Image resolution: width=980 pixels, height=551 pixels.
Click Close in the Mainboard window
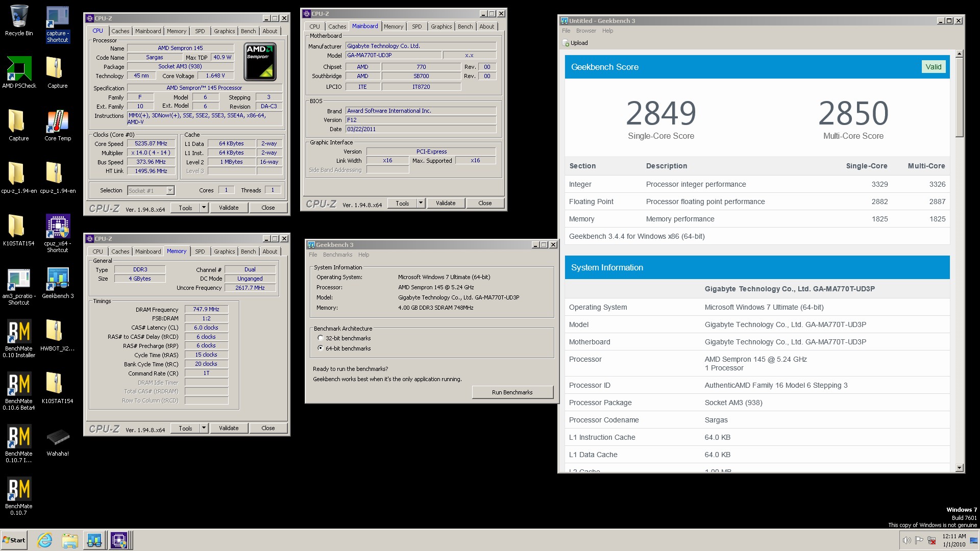(485, 203)
